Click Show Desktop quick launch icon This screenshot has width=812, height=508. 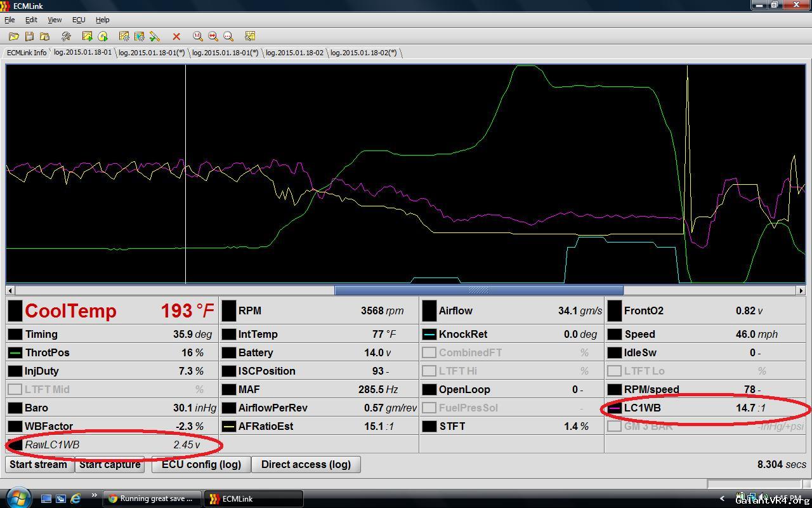coord(46,498)
